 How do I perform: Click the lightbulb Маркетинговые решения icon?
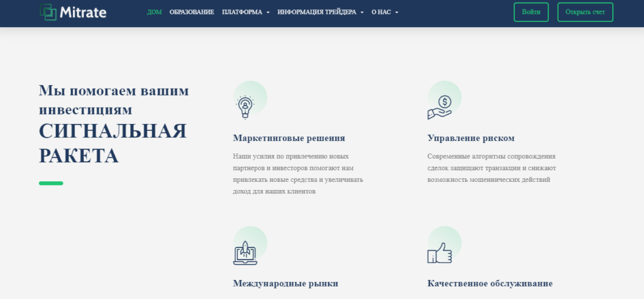[245, 106]
